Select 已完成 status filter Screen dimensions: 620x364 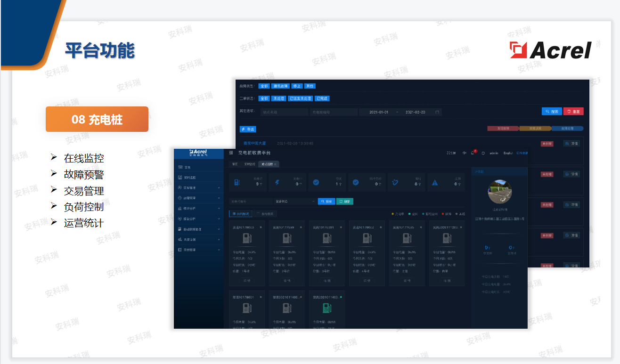pos(322,98)
